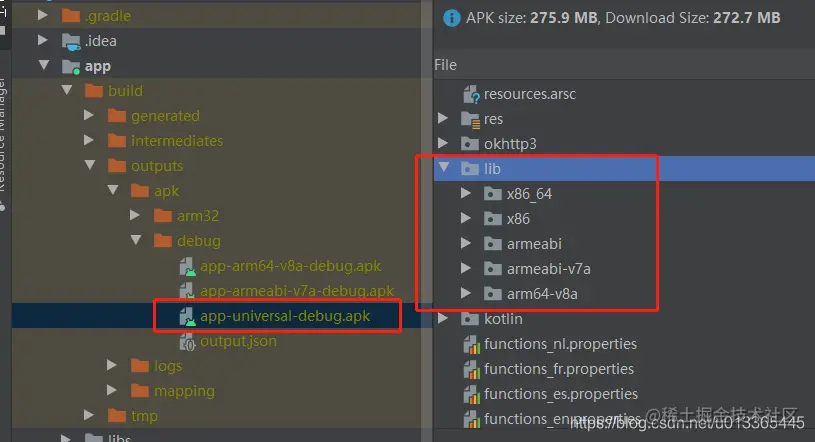Click the functions_fr.properties file icon

tap(471, 370)
